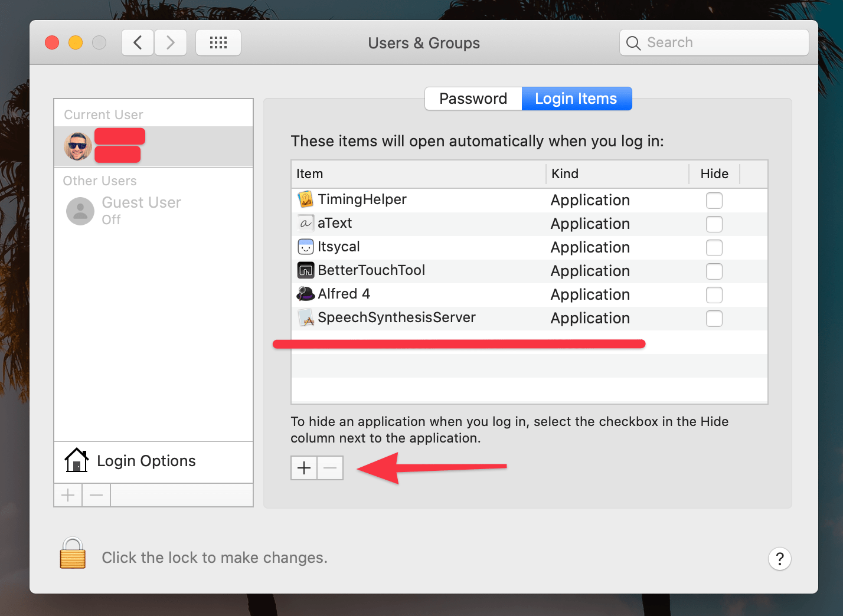
Task: Select the Login Items tab
Action: click(577, 99)
